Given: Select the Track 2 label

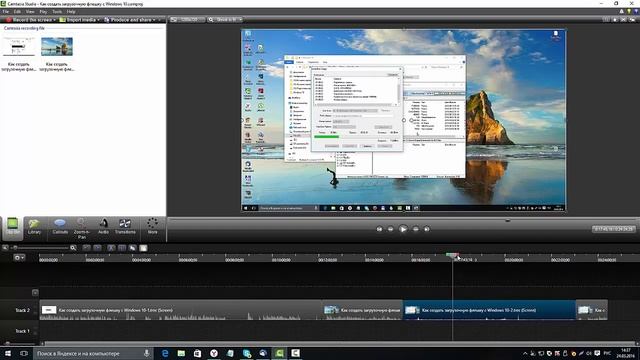Looking at the screenshot, I should point(22,310).
